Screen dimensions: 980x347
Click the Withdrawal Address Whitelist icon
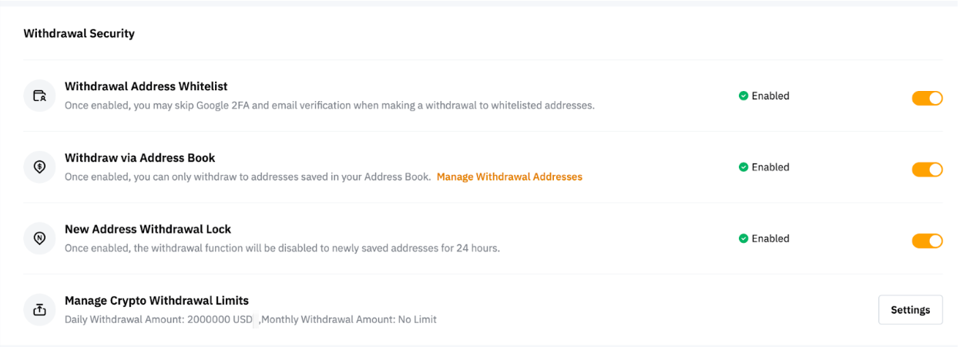point(39,96)
